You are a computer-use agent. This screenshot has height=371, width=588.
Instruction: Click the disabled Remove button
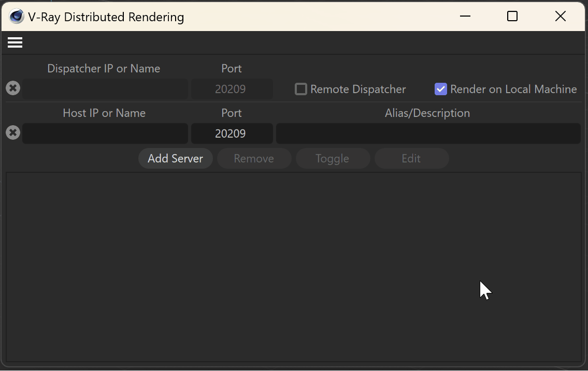tap(254, 158)
